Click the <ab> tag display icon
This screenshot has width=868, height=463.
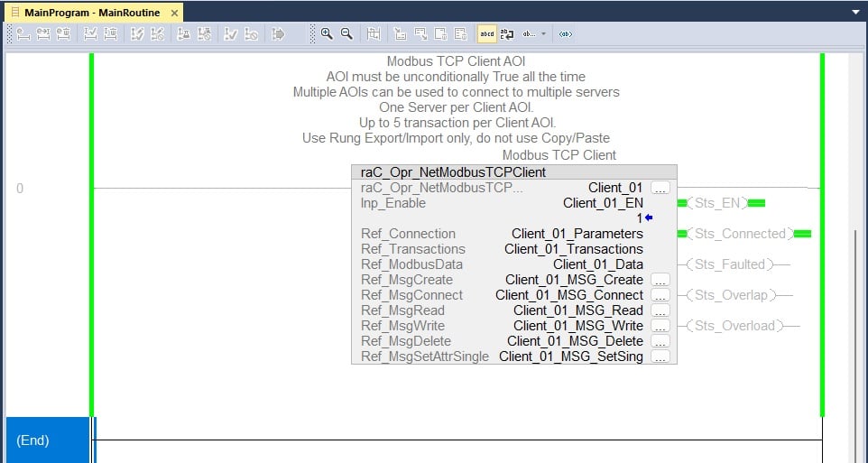click(565, 34)
